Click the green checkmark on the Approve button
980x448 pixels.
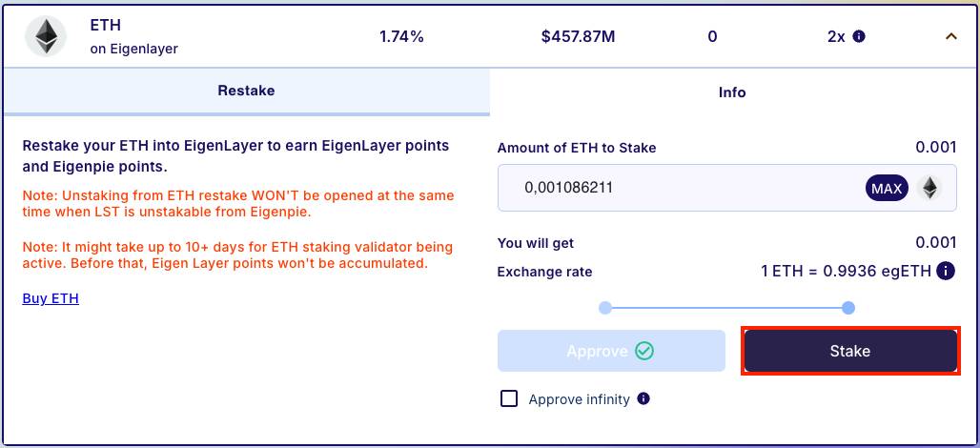tap(644, 351)
